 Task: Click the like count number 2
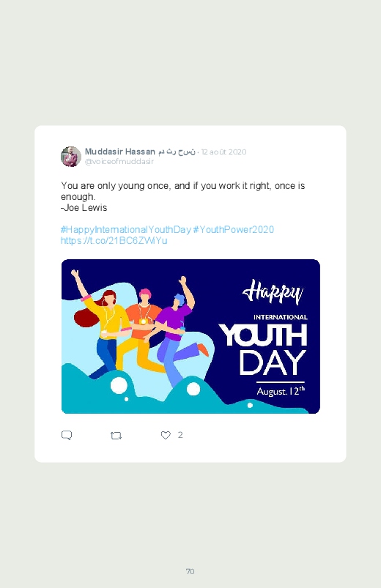(x=180, y=435)
